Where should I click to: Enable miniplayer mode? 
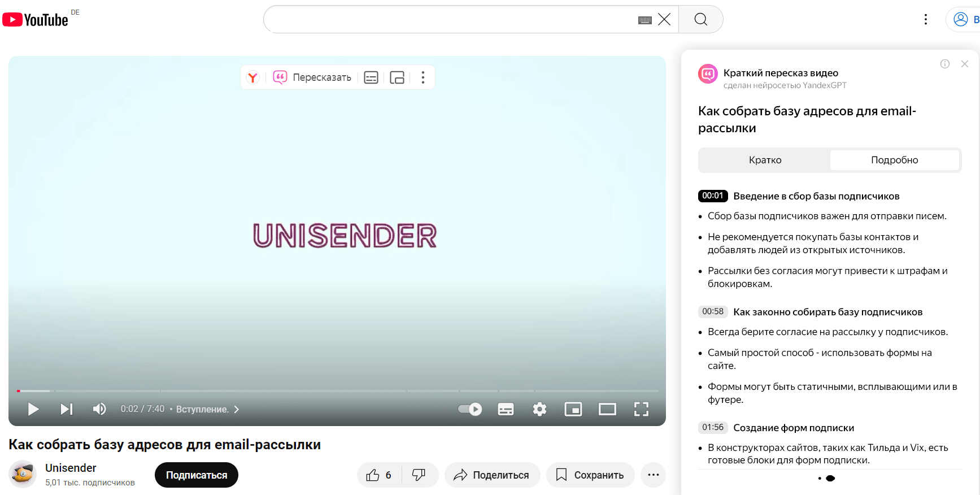point(573,409)
